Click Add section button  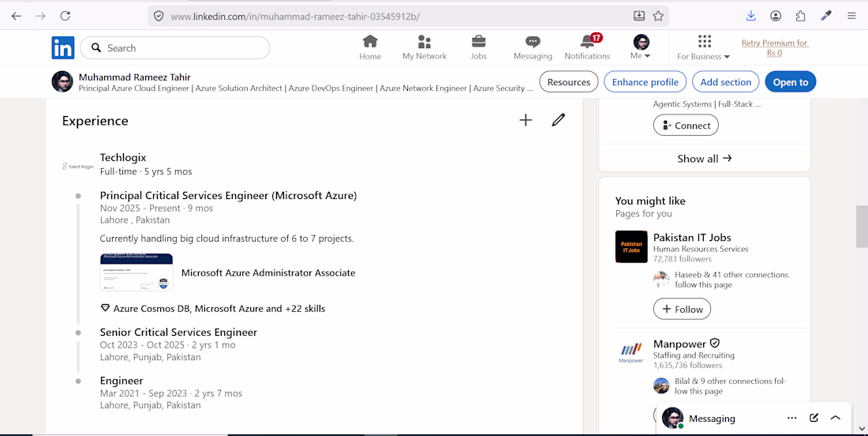click(726, 82)
